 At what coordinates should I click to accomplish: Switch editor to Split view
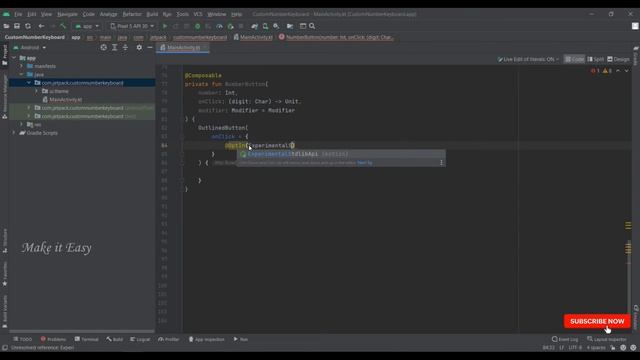pyautogui.click(x=596, y=59)
